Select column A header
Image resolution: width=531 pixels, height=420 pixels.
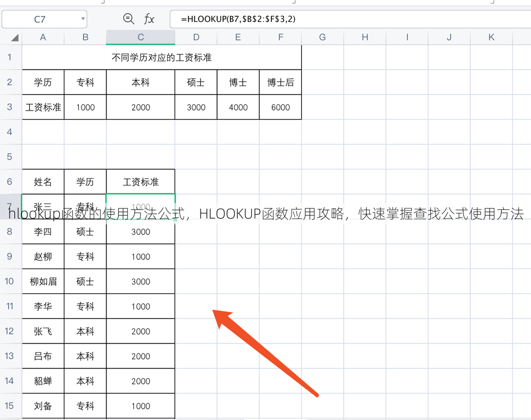click(x=43, y=37)
